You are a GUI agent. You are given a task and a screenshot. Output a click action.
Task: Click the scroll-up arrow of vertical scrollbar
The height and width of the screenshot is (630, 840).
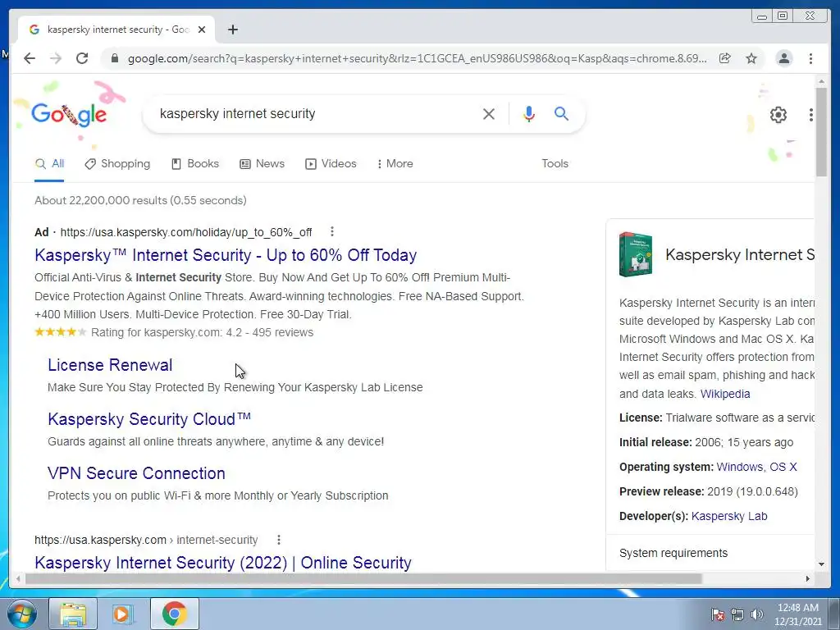point(821,81)
